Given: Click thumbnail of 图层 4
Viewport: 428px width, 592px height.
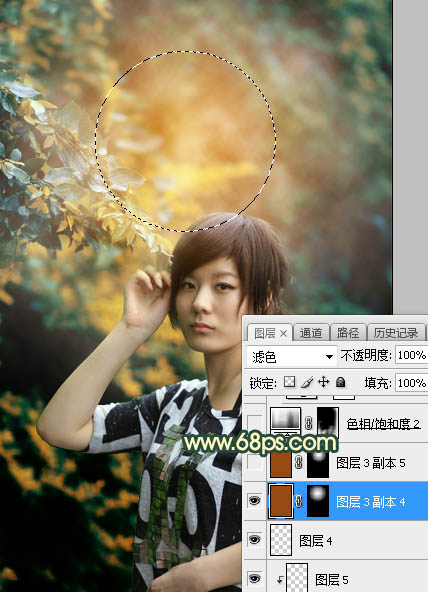Looking at the screenshot, I should pos(281,540).
